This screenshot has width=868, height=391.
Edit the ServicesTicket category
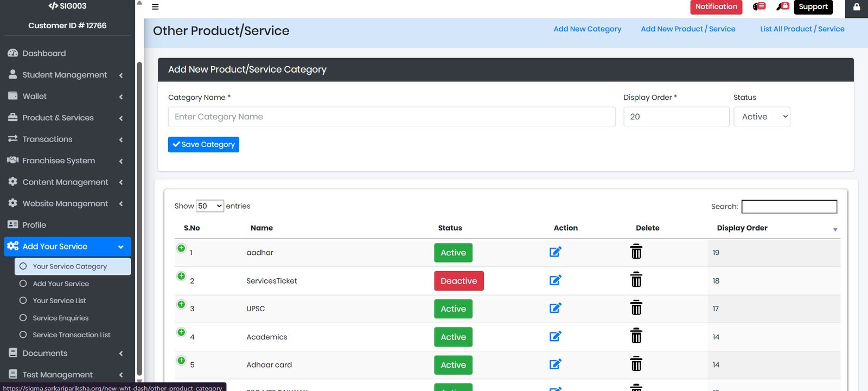tap(556, 280)
